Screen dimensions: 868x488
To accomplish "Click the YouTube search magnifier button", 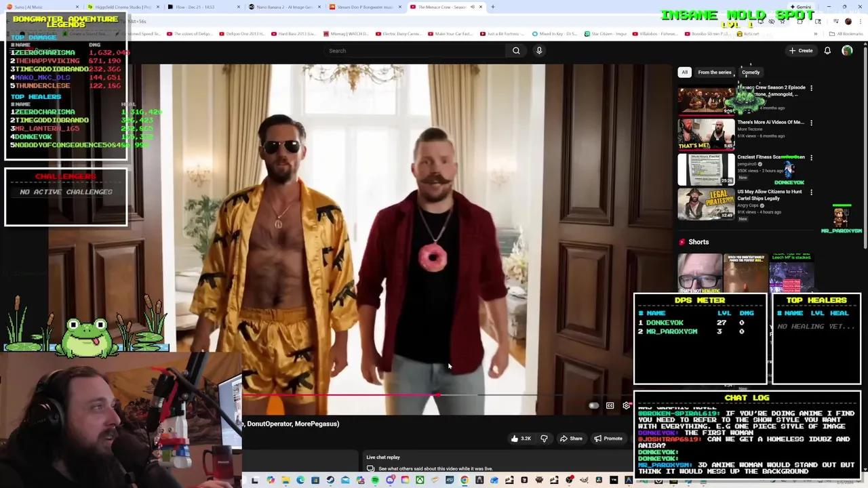I will point(516,51).
